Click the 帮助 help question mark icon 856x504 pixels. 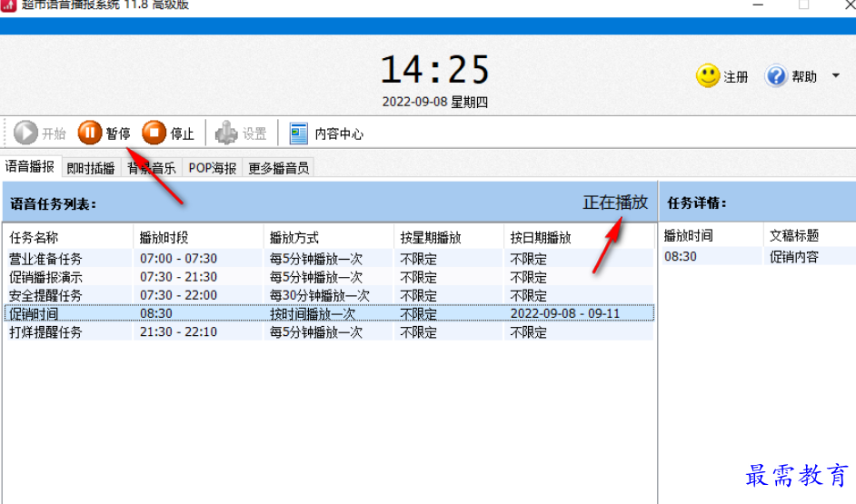tap(776, 76)
